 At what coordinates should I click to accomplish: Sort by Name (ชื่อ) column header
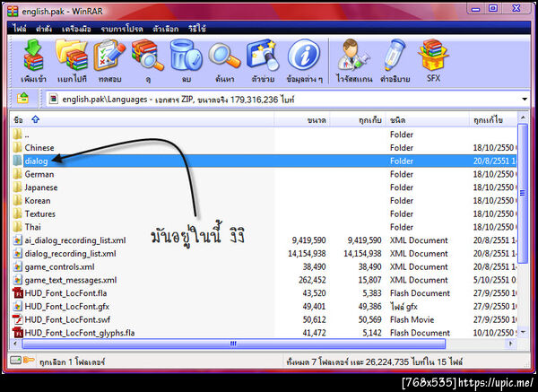point(142,120)
